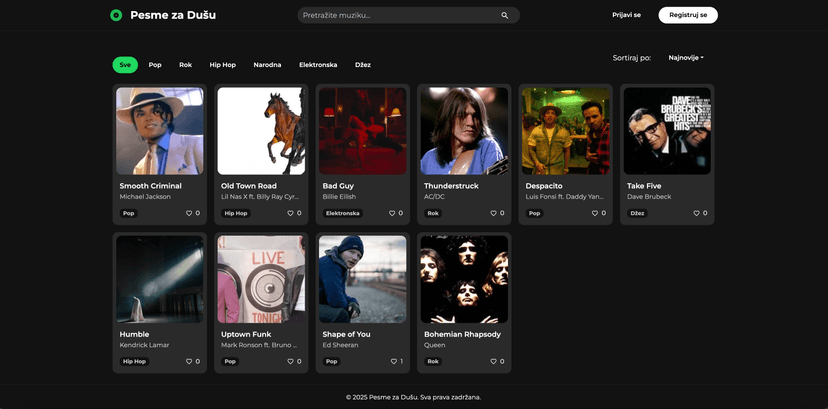Image resolution: width=828 pixels, height=409 pixels.
Task: Like Take Five with heart icon
Action: tap(696, 213)
